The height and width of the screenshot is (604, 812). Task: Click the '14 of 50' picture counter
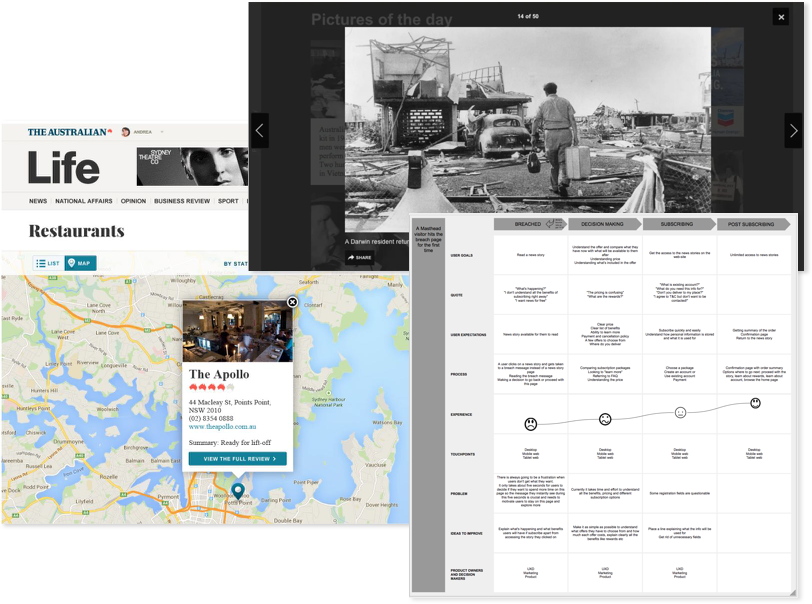coord(528,17)
